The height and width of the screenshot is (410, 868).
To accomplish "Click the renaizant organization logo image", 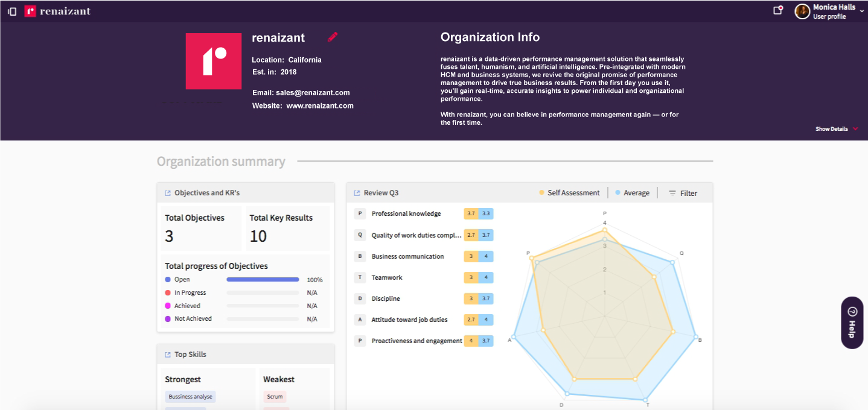I will click(x=214, y=61).
